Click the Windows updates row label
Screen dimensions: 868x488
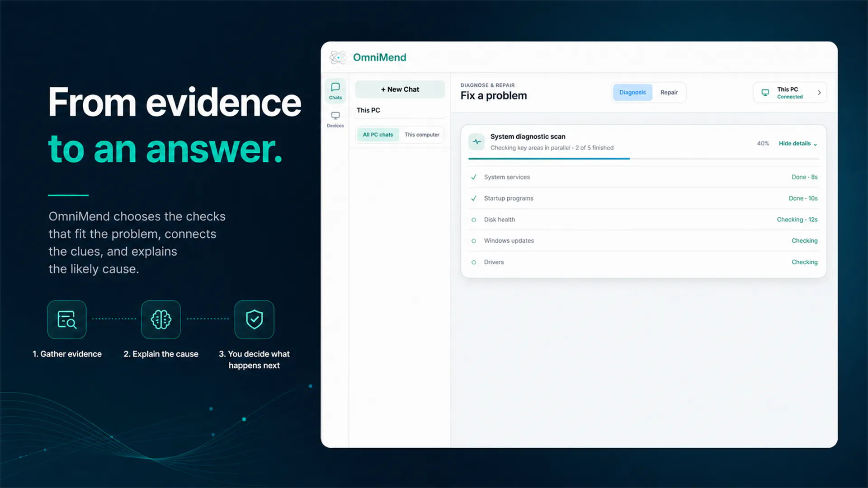tap(509, 241)
